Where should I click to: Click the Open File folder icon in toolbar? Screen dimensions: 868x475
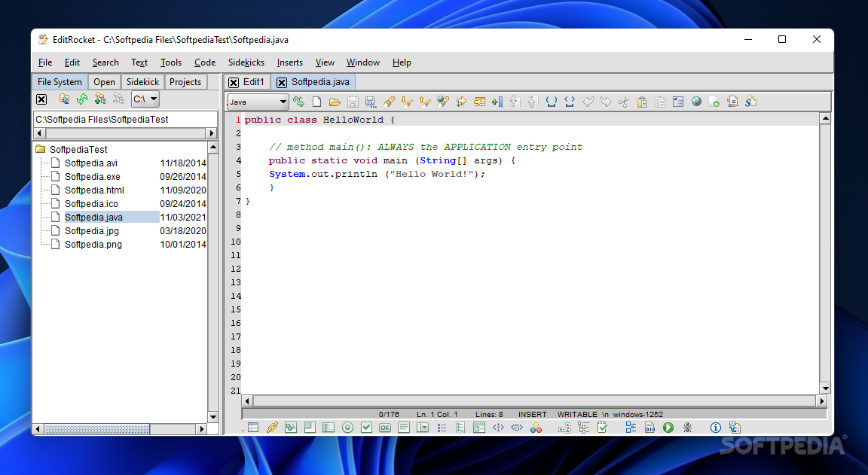(x=335, y=102)
